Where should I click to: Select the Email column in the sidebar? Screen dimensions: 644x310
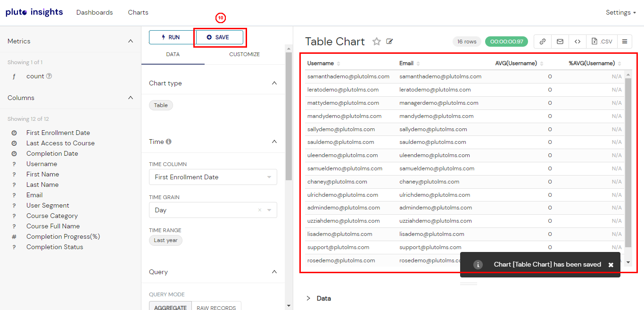pyautogui.click(x=34, y=195)
